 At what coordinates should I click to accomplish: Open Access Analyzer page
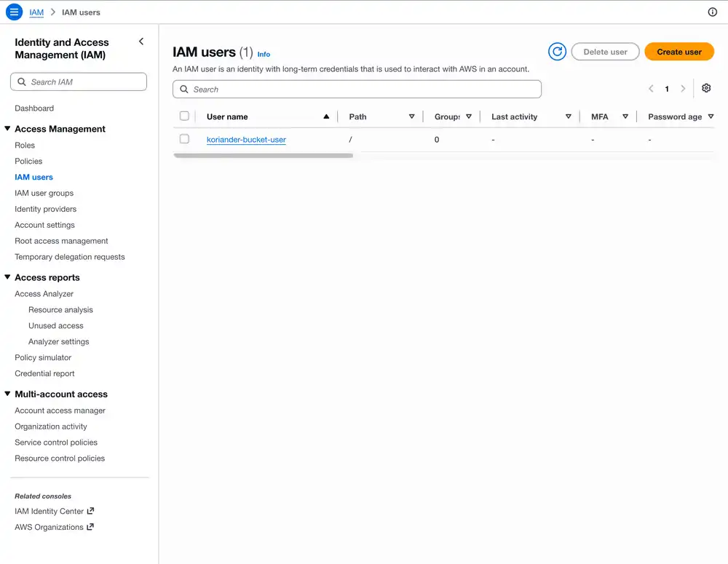point(44,294)
